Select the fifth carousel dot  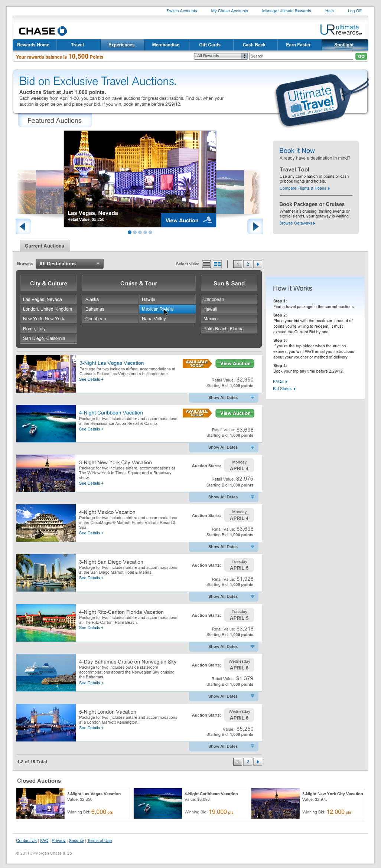point(150,232)
